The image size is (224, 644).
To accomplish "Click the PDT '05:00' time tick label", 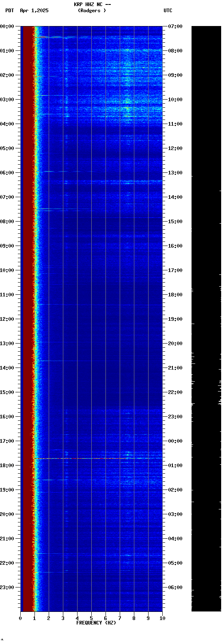I will [x=7, y=148].
